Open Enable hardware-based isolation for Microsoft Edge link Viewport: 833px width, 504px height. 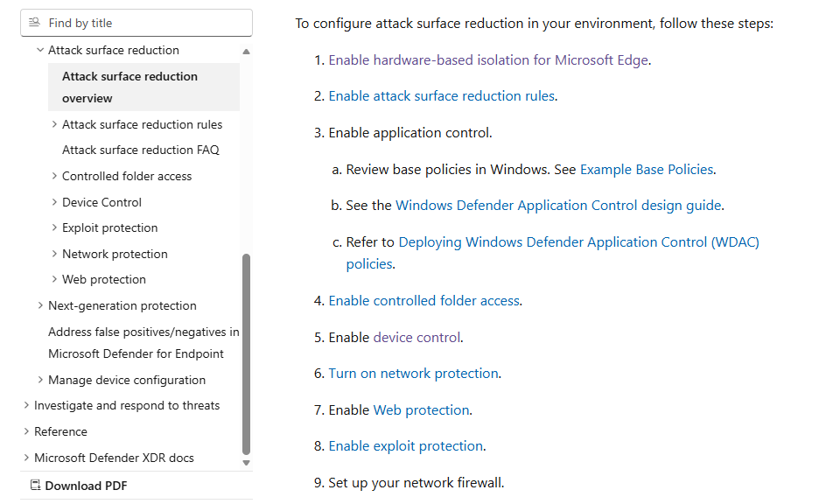coord(488,60)
